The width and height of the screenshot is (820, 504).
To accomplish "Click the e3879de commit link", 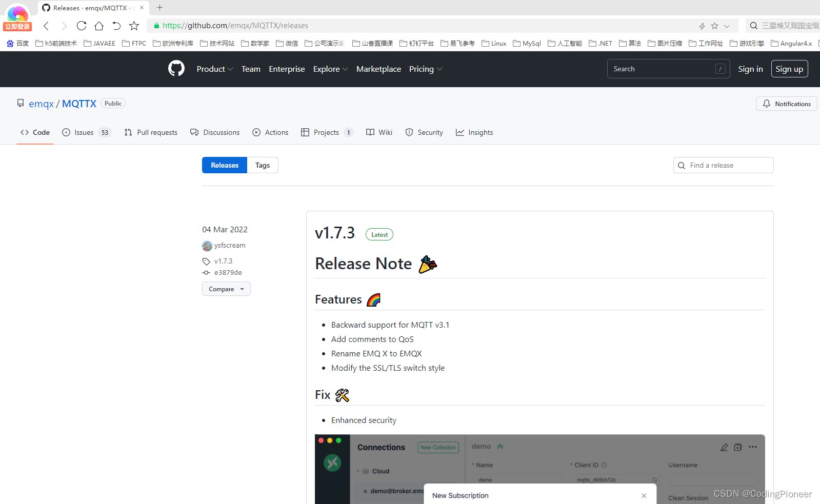I will pyautogui.click(x=228, y=273).
